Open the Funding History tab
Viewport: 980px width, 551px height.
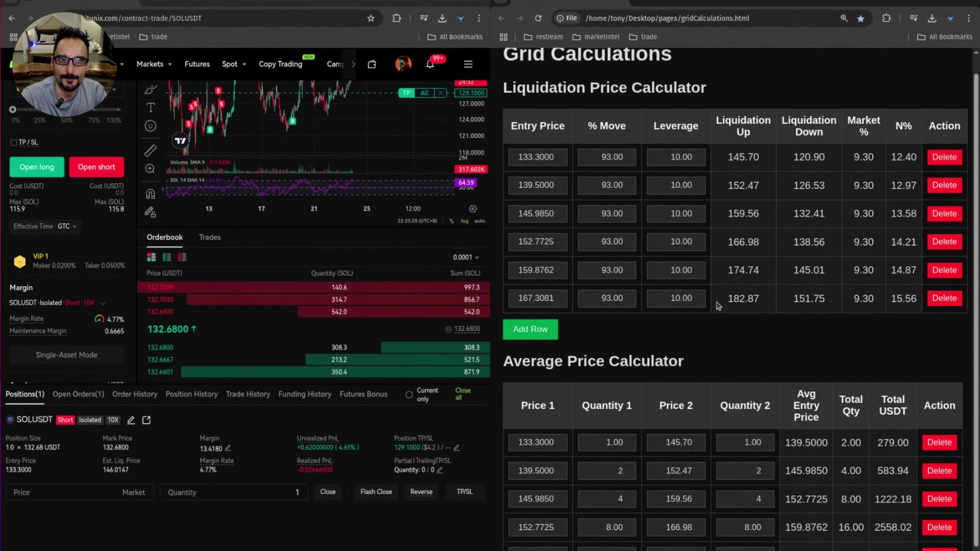click(305, 394)
